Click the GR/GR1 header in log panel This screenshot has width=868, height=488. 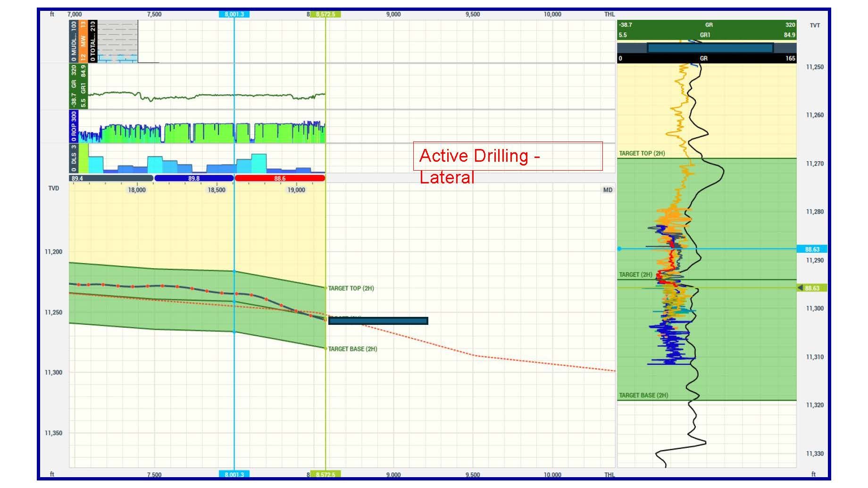(706, 30)
